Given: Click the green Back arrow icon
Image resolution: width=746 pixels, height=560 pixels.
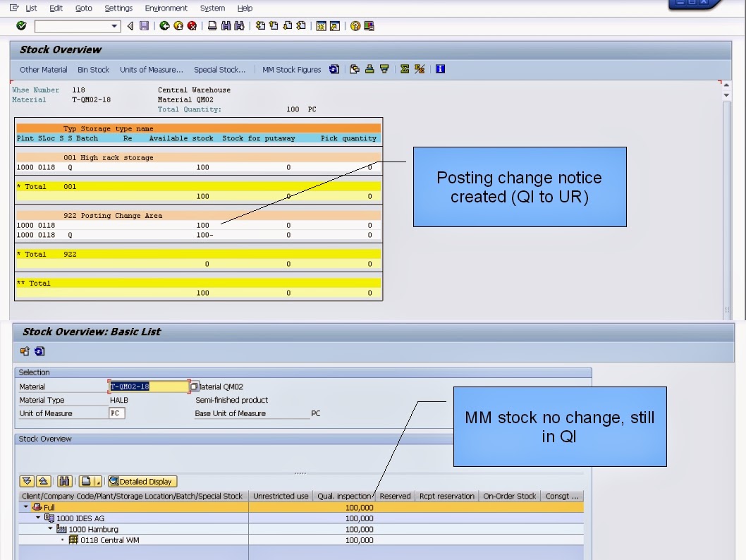Looking at the screenshot, I should point(164,25).
